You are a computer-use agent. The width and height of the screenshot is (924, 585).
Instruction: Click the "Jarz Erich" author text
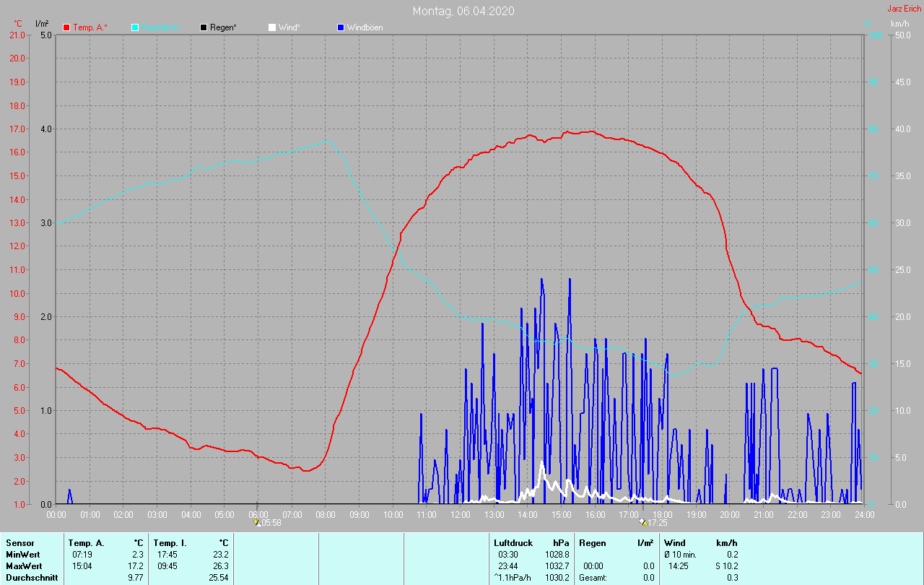pyautogui.click(x=903, y=9)
